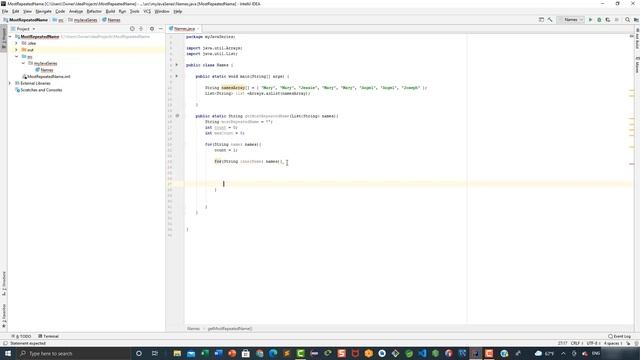The image size is (640, 360).
Task: Run the Names configuration with green play icon
Action: [x=590, y=20]
